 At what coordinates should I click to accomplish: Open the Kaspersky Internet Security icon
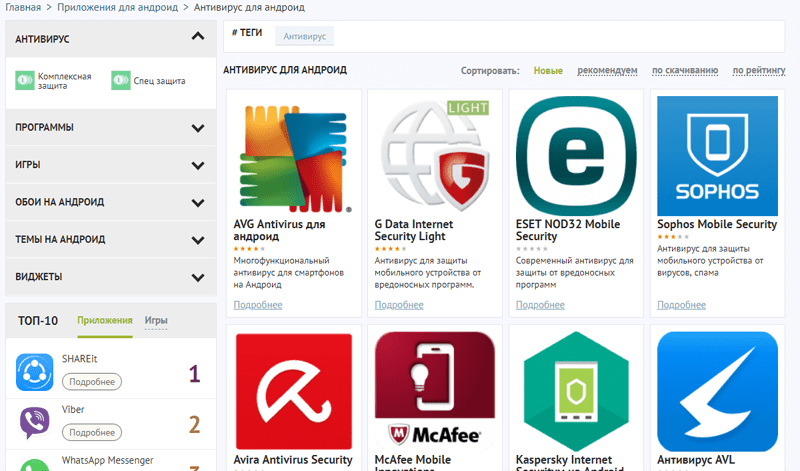tap(576, 391)
